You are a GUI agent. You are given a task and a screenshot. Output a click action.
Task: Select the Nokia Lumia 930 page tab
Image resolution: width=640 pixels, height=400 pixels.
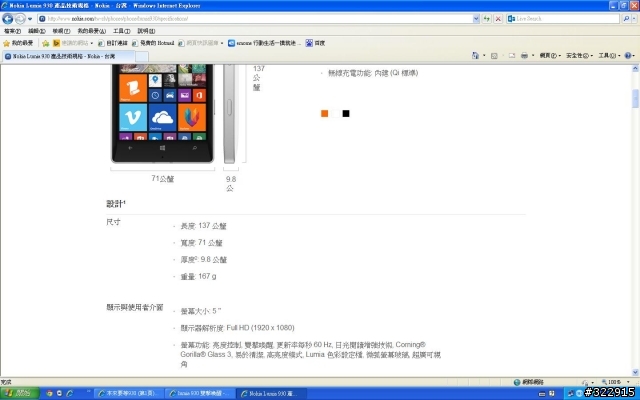coord(68,56)
